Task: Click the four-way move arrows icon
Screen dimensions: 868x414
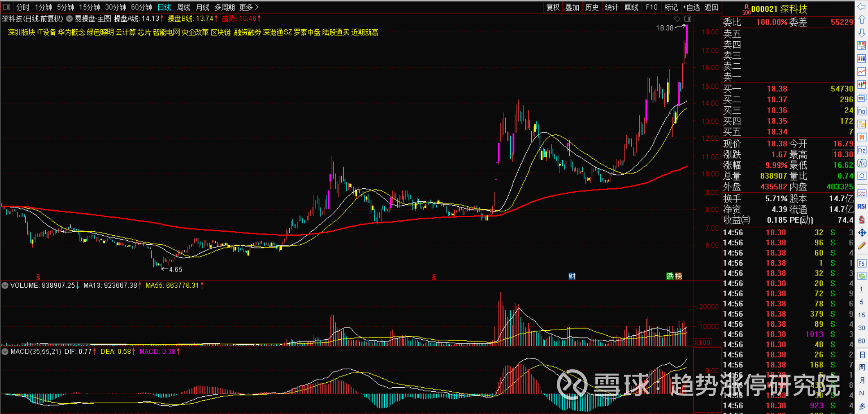Action: [862, 233]
